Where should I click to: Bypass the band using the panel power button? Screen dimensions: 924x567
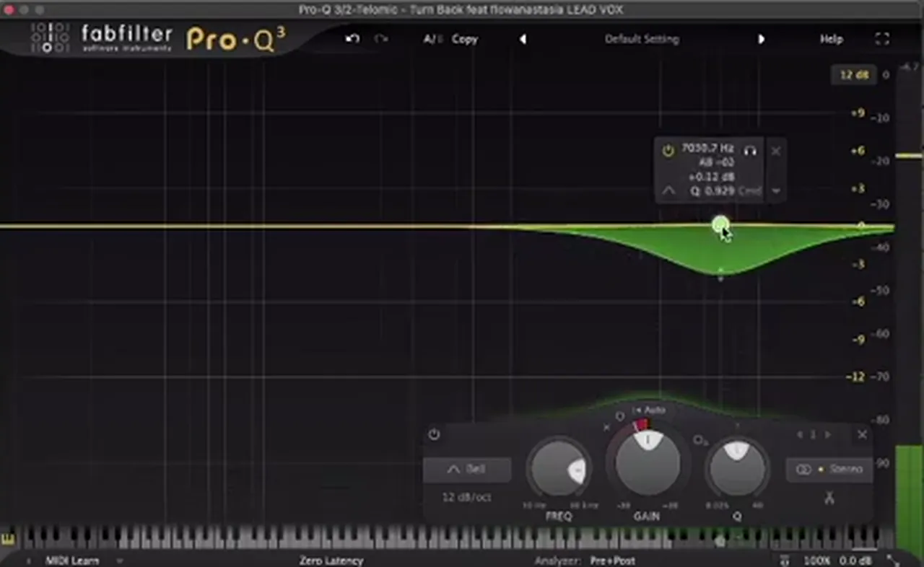[434, 434]
